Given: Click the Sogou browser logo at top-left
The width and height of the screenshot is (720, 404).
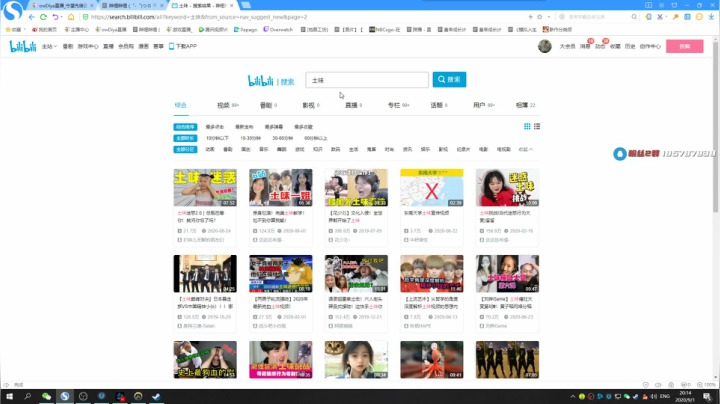Looking at the screenshot, I should tap(12, 10).
